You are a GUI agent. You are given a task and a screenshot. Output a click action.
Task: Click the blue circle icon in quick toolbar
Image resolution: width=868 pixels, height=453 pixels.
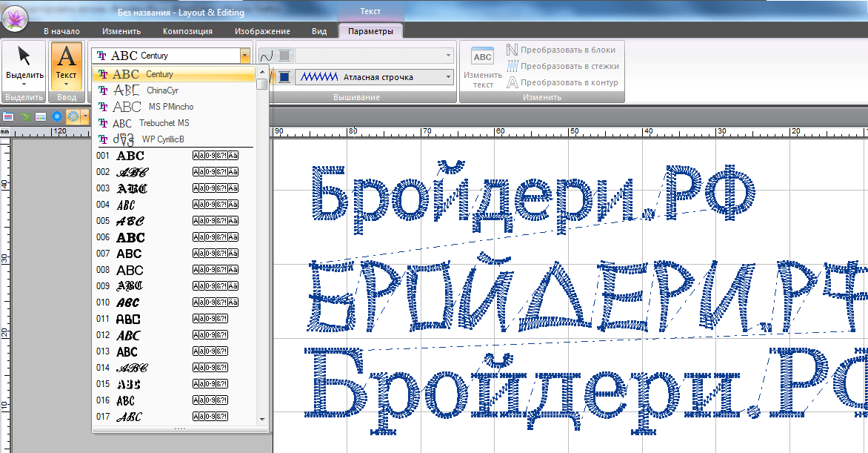coord(56,116)
